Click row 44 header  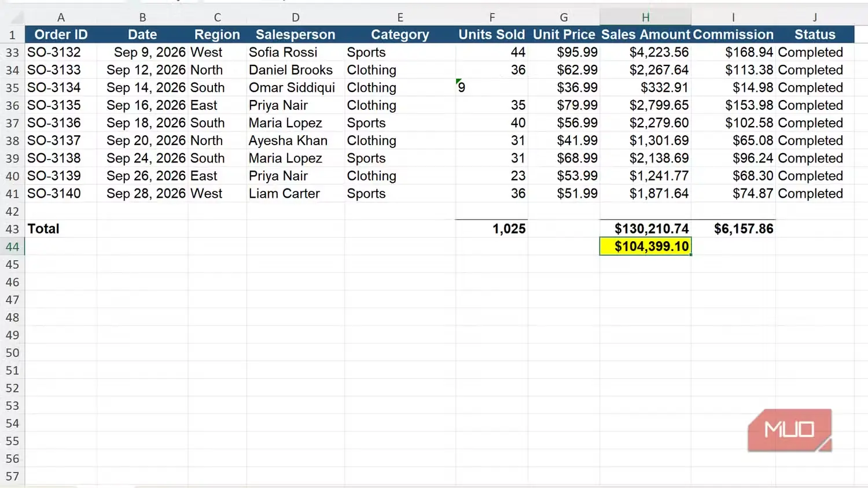12,247
